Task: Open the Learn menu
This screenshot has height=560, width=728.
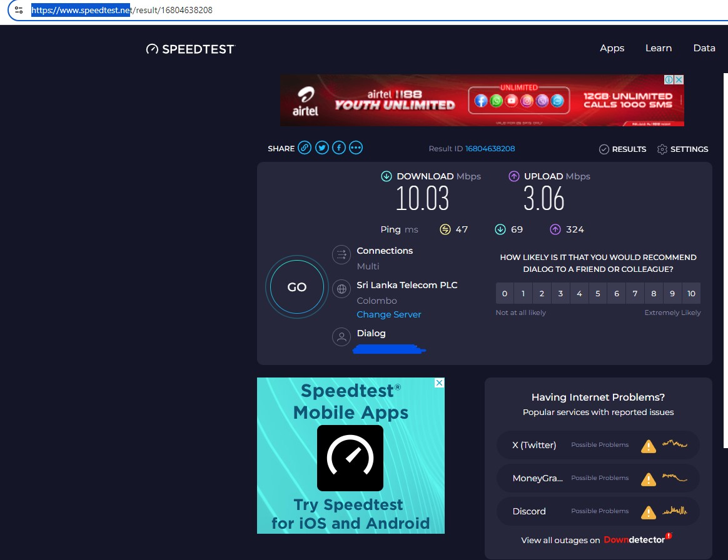Action: click(x=659, y=47)
